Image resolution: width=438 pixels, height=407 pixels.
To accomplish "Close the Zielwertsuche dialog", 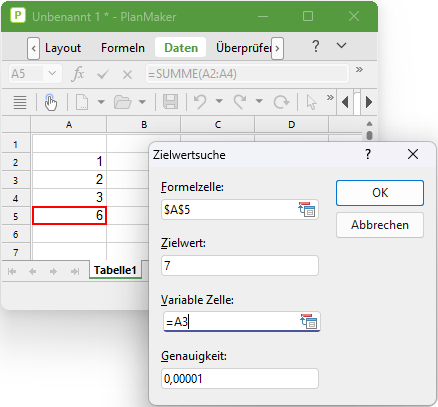I will [x=413, y=154].
